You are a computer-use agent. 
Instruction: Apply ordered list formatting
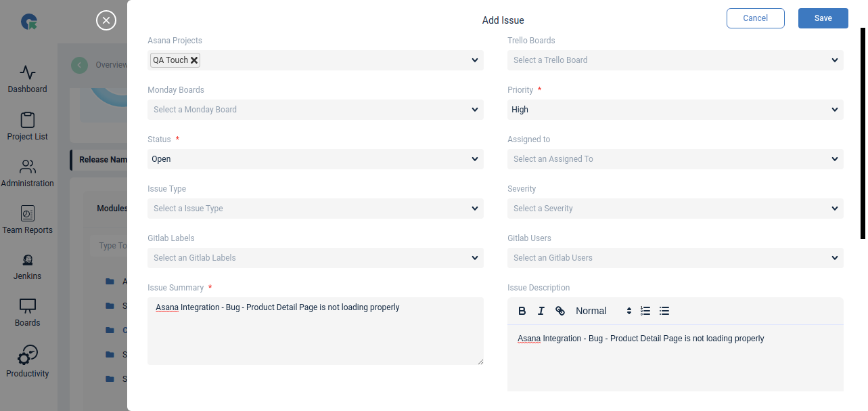tap(645, 311)
